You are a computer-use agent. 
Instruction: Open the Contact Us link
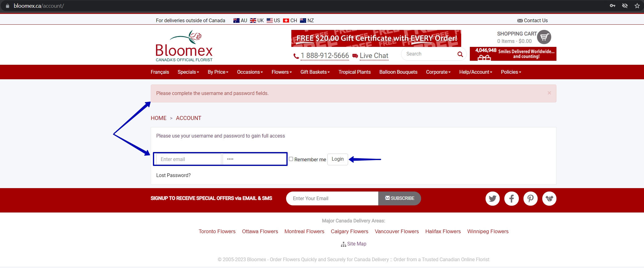coord(532,20)
